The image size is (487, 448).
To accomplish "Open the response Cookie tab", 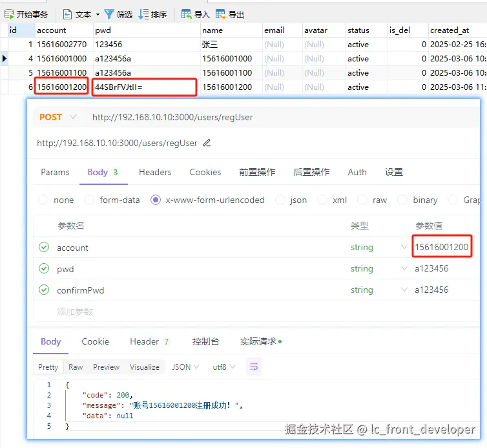I will (96, 342).
